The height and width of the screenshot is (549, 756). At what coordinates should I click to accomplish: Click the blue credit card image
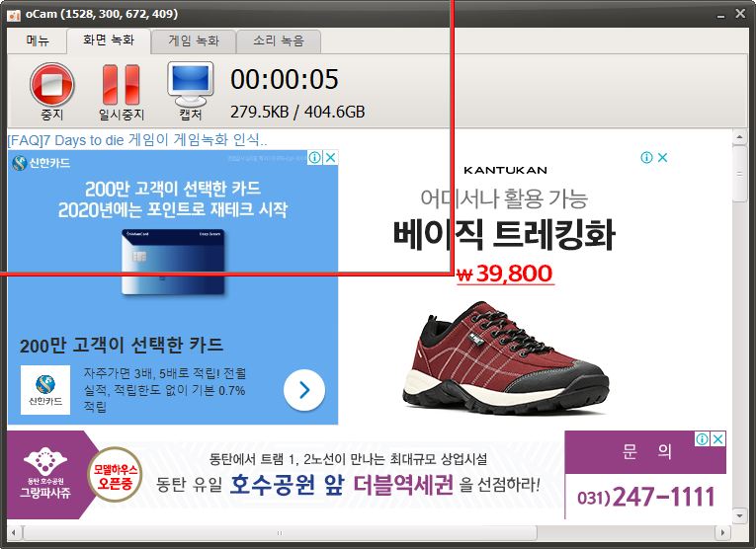(x=173, y=262)
